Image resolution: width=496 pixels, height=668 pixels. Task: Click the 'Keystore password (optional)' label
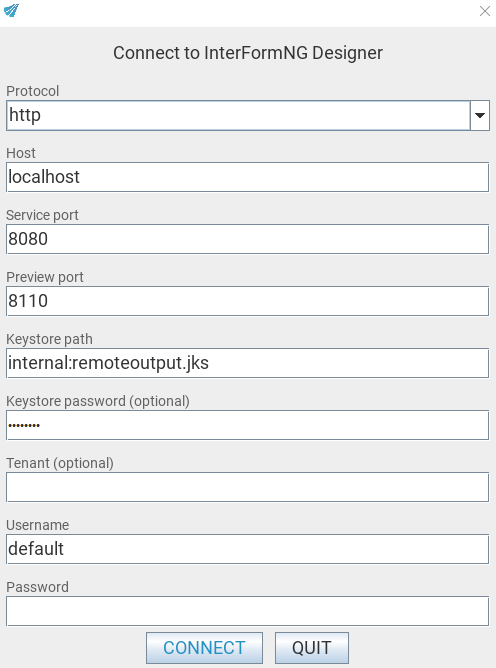pyautogui.click(x=98, y=401)
